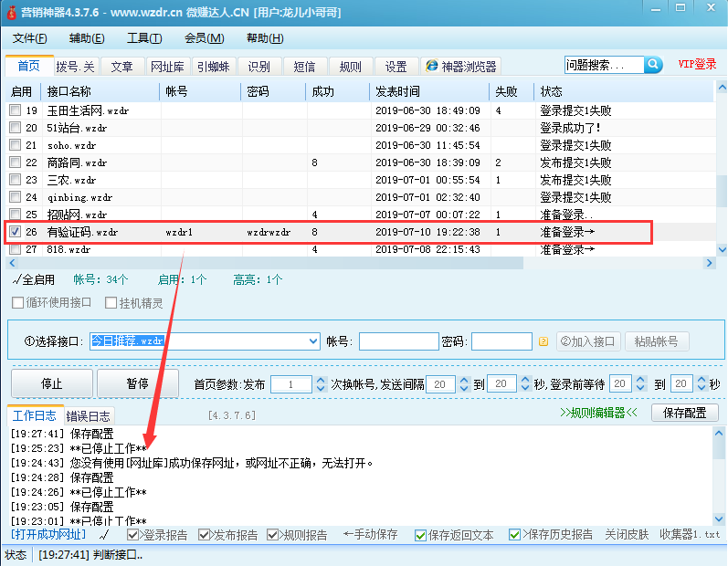The image size is (728, 566).
Task: Switch to the 规则 tab
Action: pos(350,67)
